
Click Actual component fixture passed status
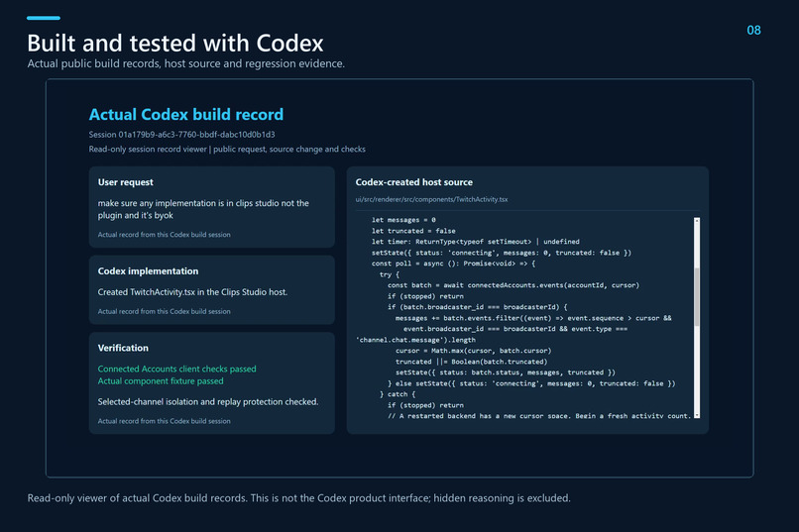(161, 380)
